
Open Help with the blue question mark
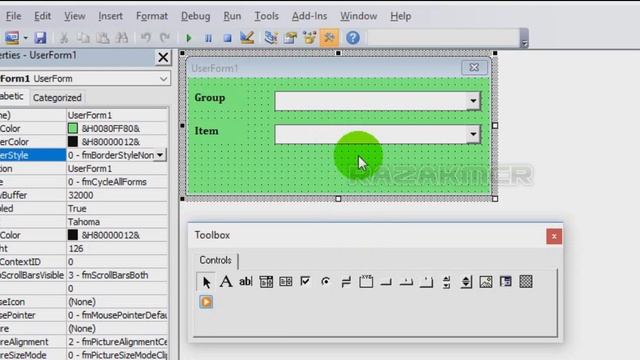pos(353,38)
